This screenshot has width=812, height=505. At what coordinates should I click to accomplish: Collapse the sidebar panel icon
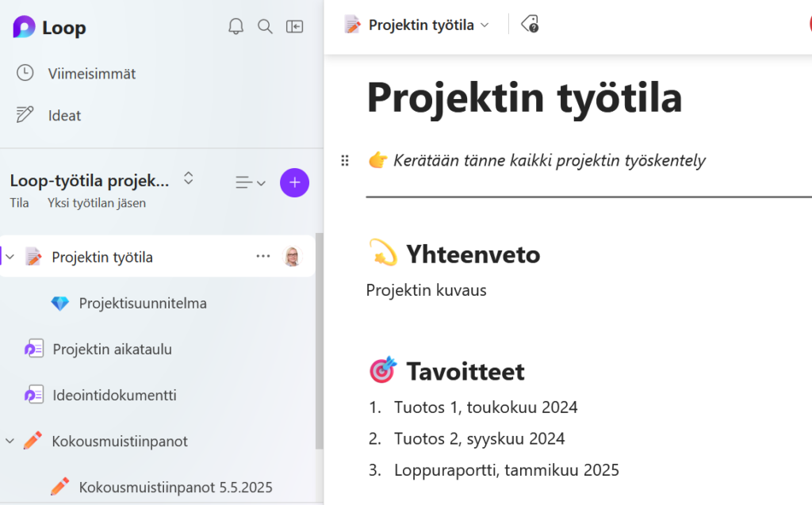[295, 27]
